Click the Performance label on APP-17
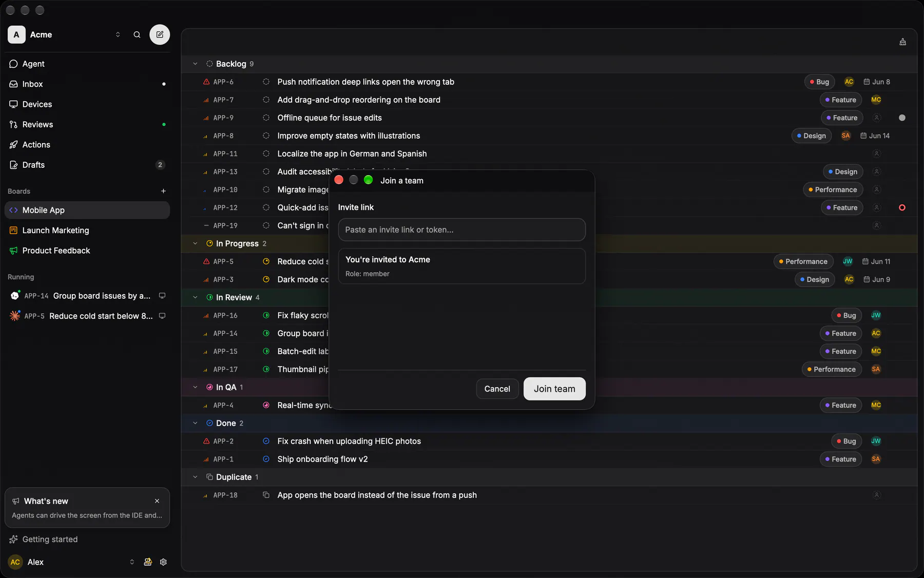The height and width of the screenshot is (578, 924). [x=832, y=370]
